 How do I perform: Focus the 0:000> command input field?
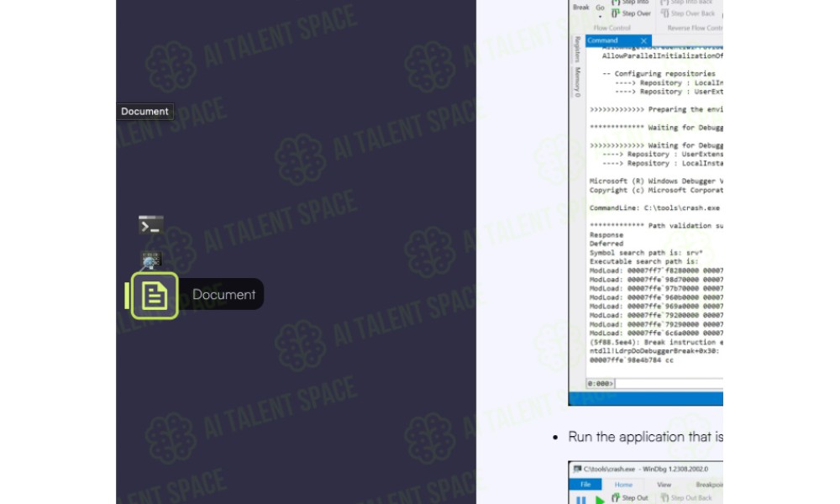point(669,384)
